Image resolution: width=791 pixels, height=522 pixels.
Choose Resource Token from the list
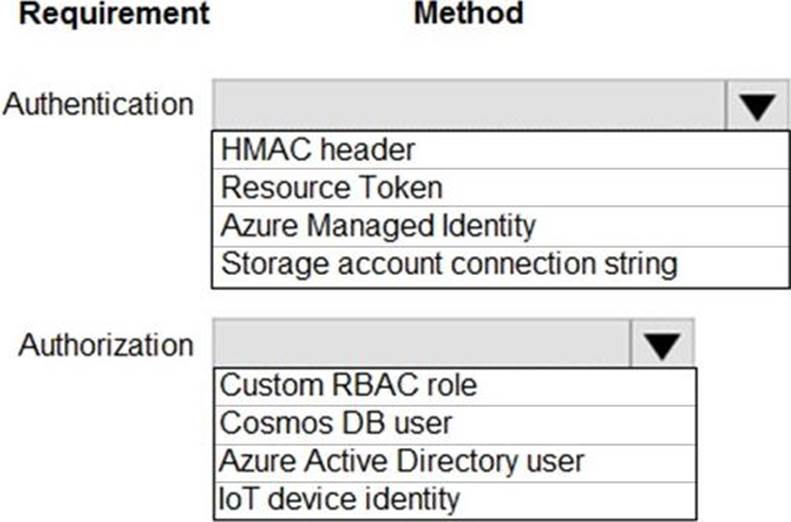[x=331, y=188]
